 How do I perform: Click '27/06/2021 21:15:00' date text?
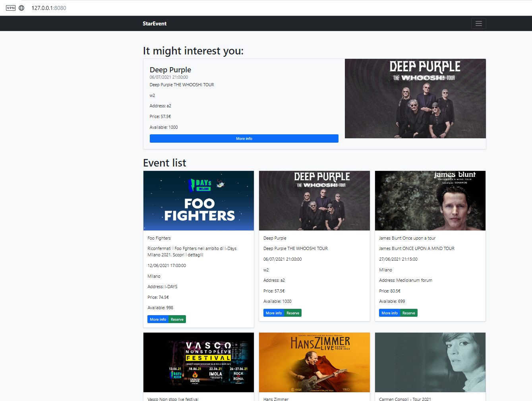click(x=398, y=259)
